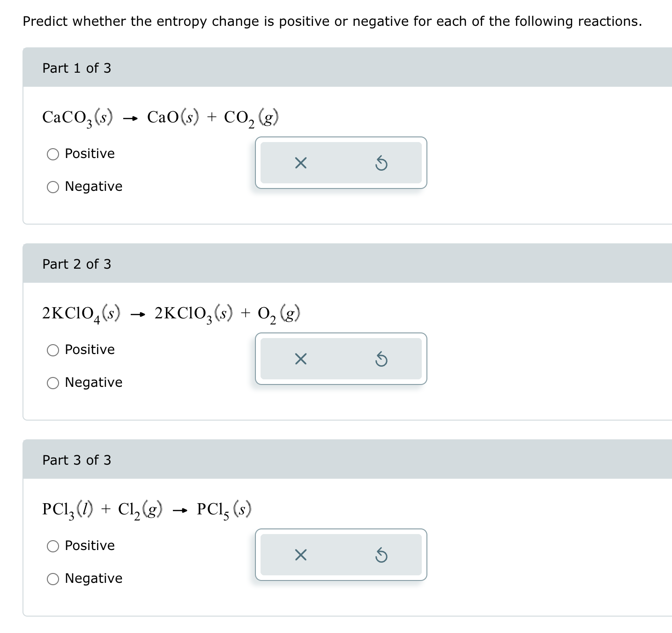Choose Negative entropy change for 2KClO4 reaction
672x633 pixels.
click(x=53, y=383)
